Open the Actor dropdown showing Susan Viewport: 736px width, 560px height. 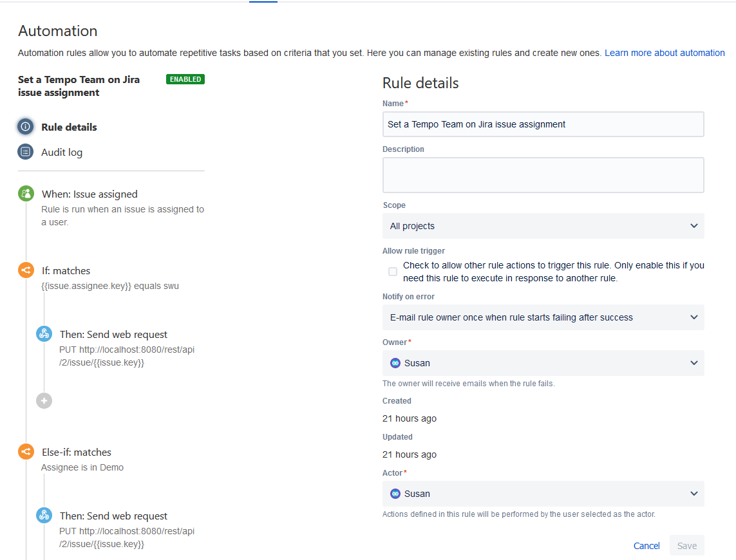(x=543, y=494)
